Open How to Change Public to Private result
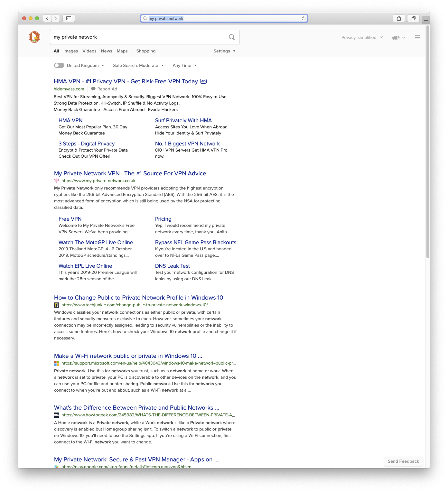 point(139,298)
